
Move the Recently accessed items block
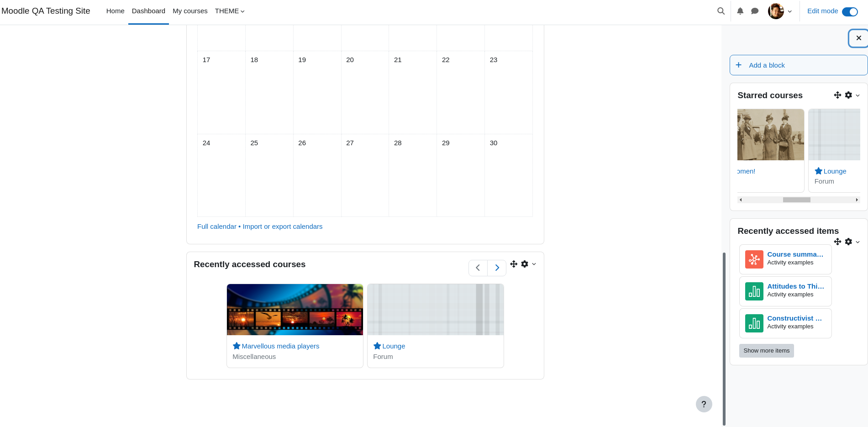pyautogui.click(x=837, y=242)
